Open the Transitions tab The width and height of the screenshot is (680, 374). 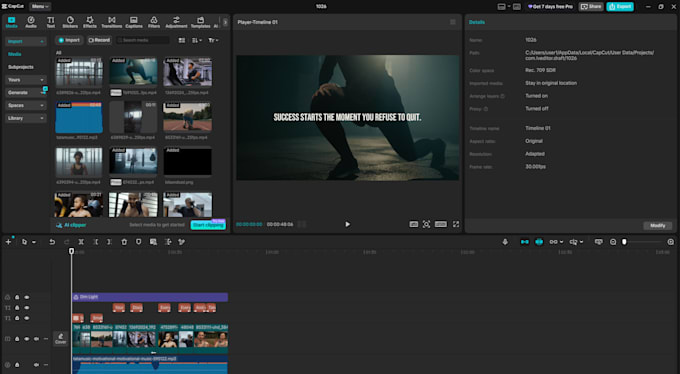tap(111, 22)
